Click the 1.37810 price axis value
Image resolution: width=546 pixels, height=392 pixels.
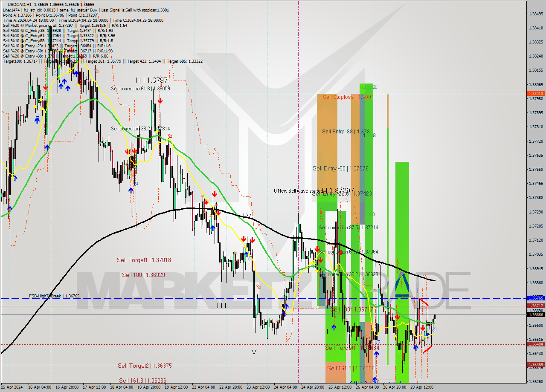[536, 127]
